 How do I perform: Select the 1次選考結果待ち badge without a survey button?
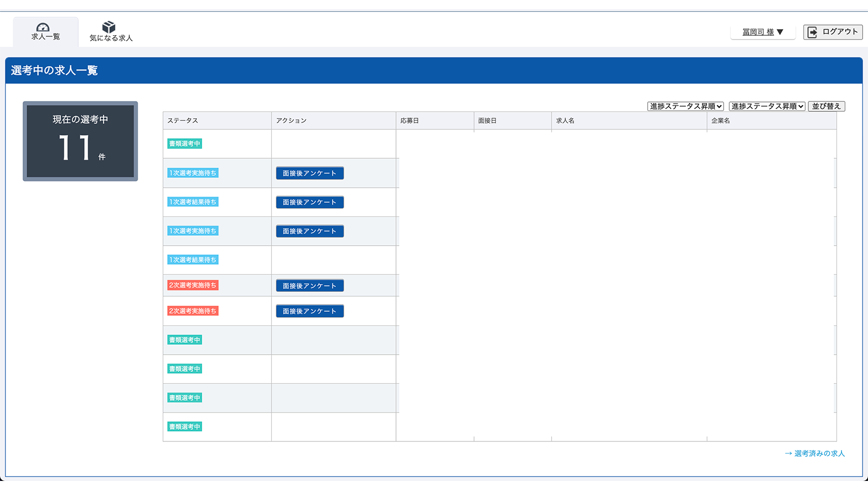click(193, 260)
